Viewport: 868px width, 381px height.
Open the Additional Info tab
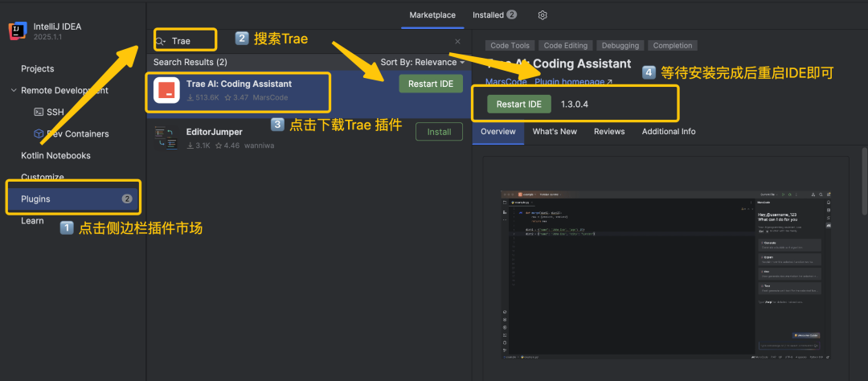pyautogui.click(x=669, y=132)
